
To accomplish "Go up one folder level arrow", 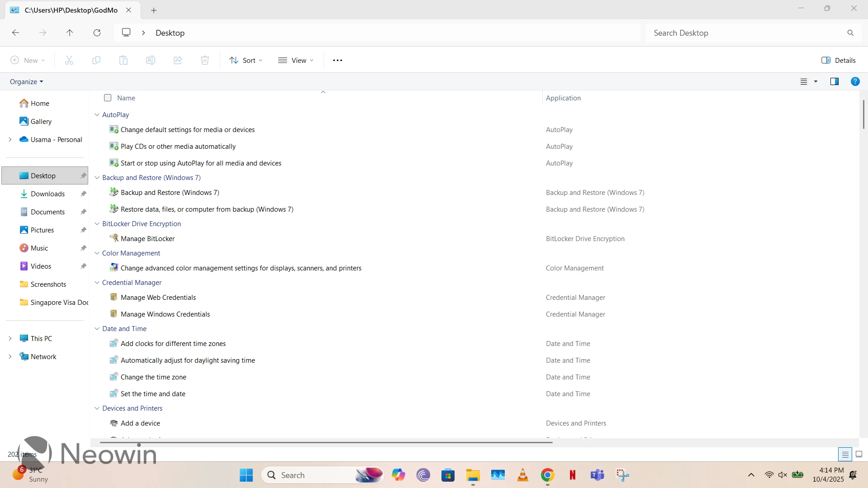I will [x=70, y=33].
